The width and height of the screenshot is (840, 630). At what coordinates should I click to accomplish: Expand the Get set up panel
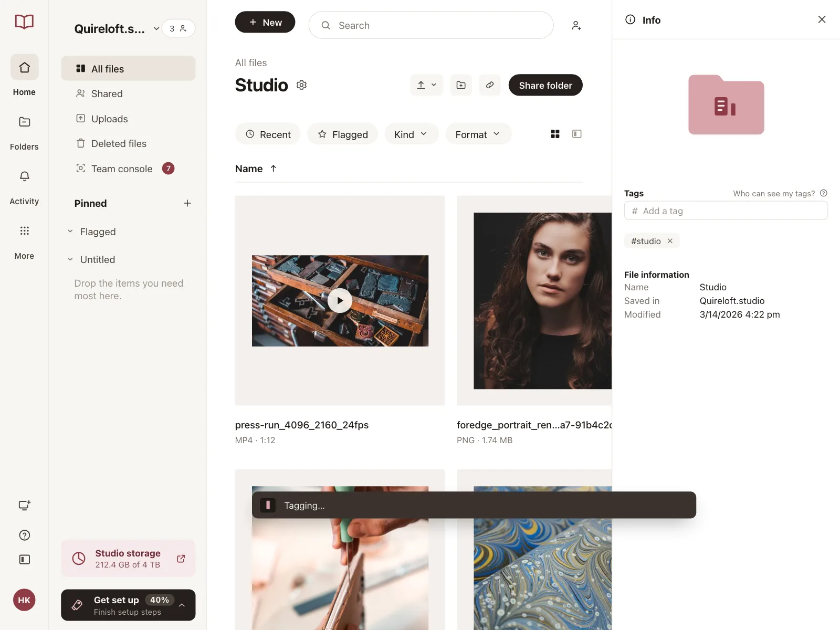pyautogui.click(x=182, y=605)
